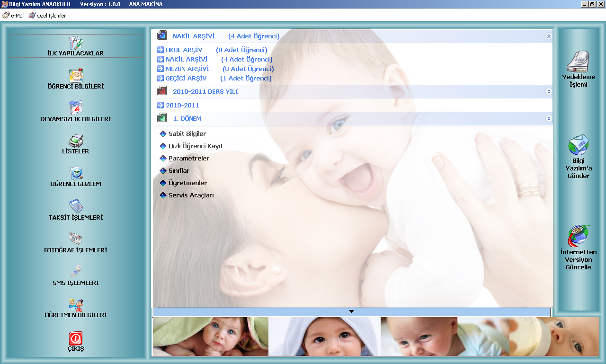The height and width of the screenshot is (364, 606).
Task: Open İLK YAPILACAKLAR checklist icon
Action: pyautogui.click(x=76, y=43)
